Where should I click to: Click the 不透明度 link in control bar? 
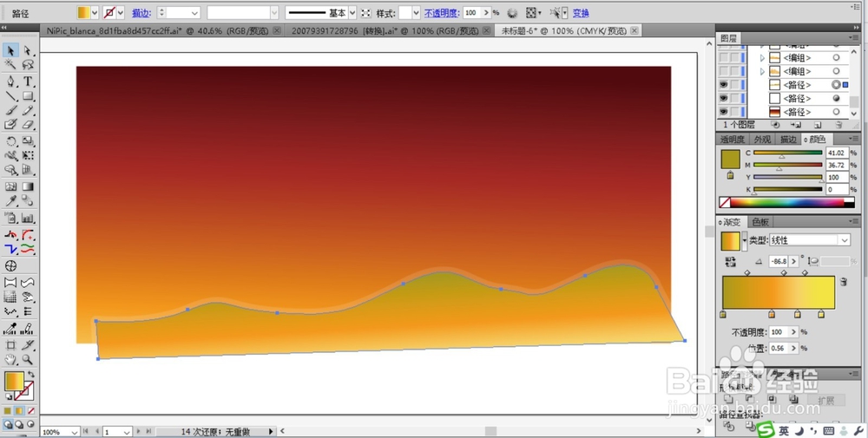coord(442,13)
